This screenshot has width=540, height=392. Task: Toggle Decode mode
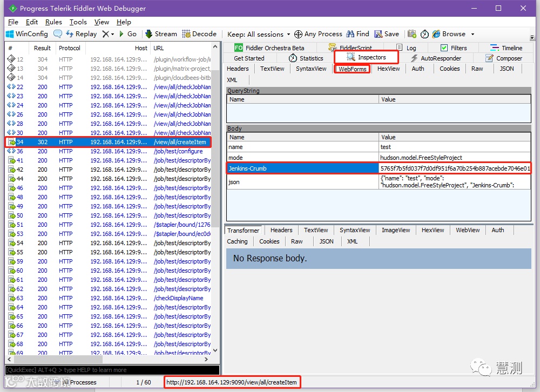point(199,34)
